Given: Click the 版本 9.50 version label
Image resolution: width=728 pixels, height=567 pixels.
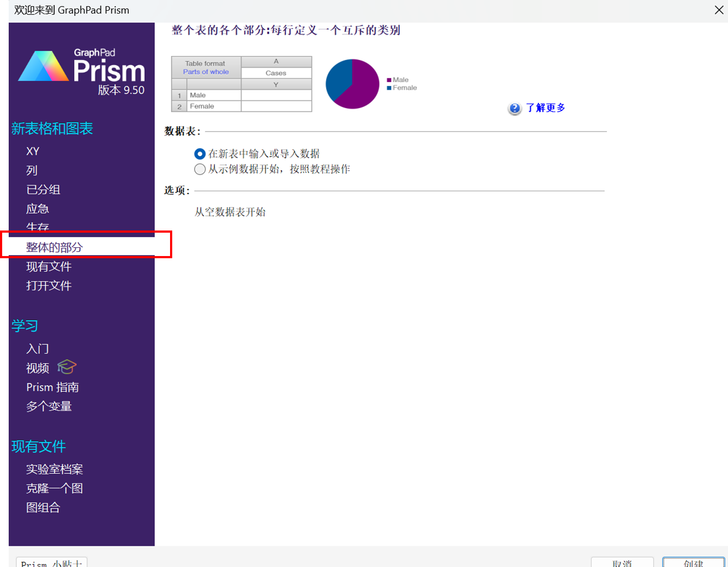Looking at the screenshot, I should point(121,90).
